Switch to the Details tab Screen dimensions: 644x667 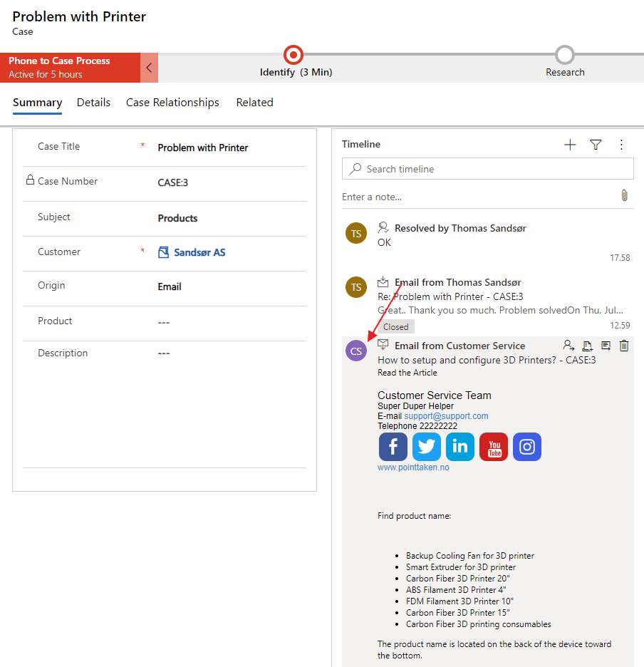pyautogui.click(x=93, y=103)
